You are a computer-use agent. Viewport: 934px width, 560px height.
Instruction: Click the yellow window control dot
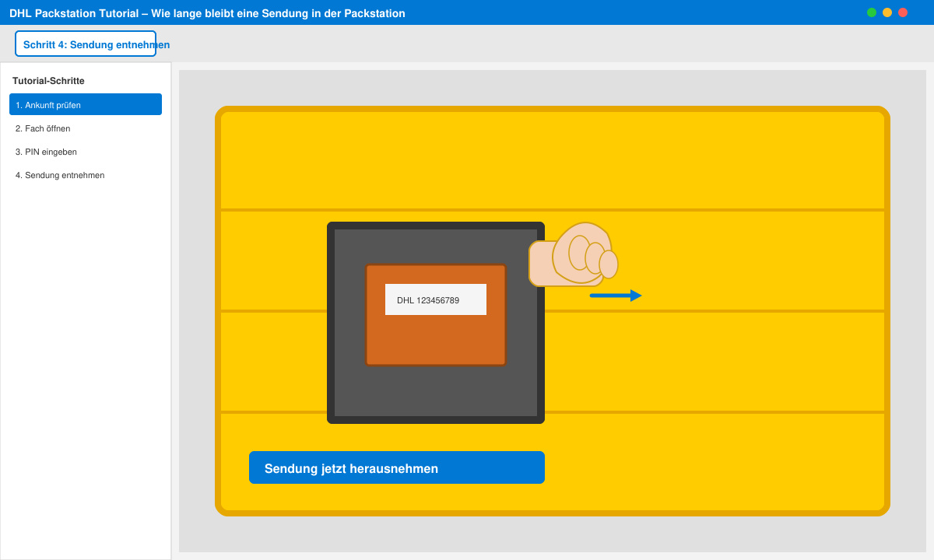(887, 12)
